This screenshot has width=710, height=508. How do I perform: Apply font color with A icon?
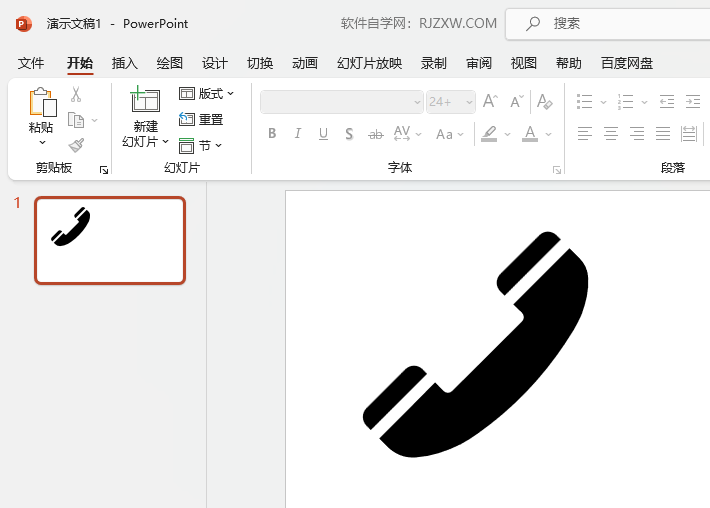click(x=530, y=134)
